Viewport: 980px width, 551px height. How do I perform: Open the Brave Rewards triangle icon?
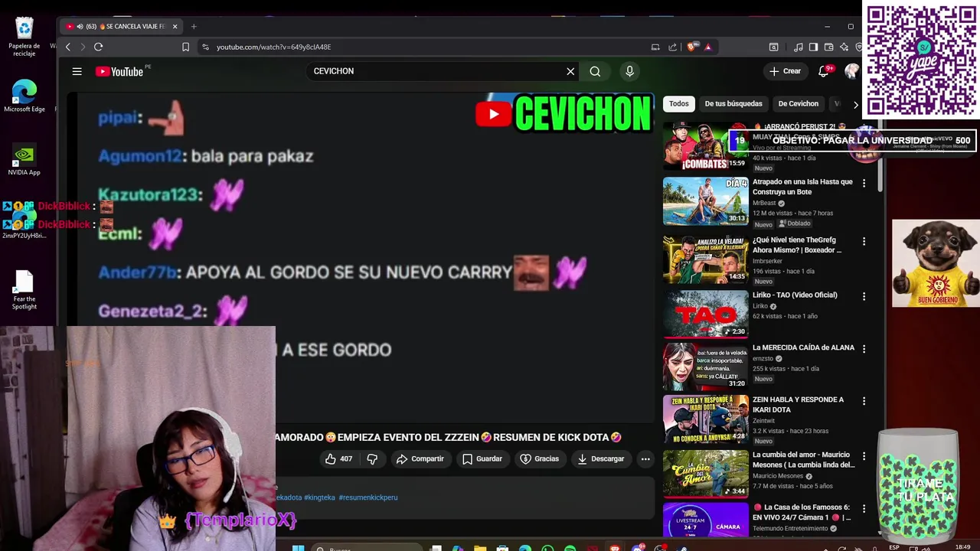[707, 47]
